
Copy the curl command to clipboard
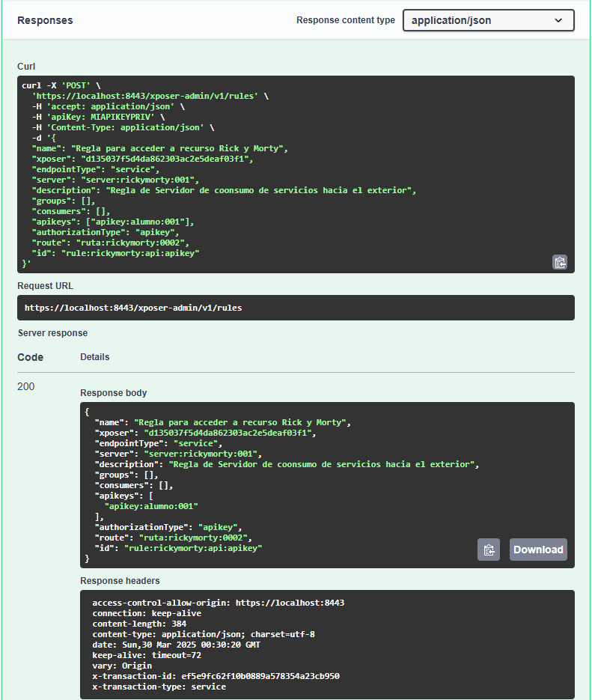coord(560,262)
